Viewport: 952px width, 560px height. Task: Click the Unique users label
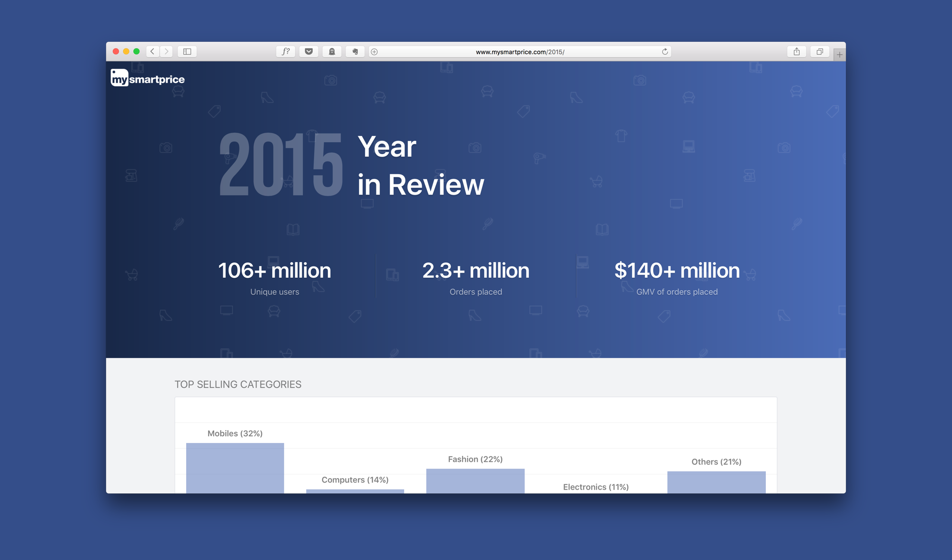click(x=275, y=292)
